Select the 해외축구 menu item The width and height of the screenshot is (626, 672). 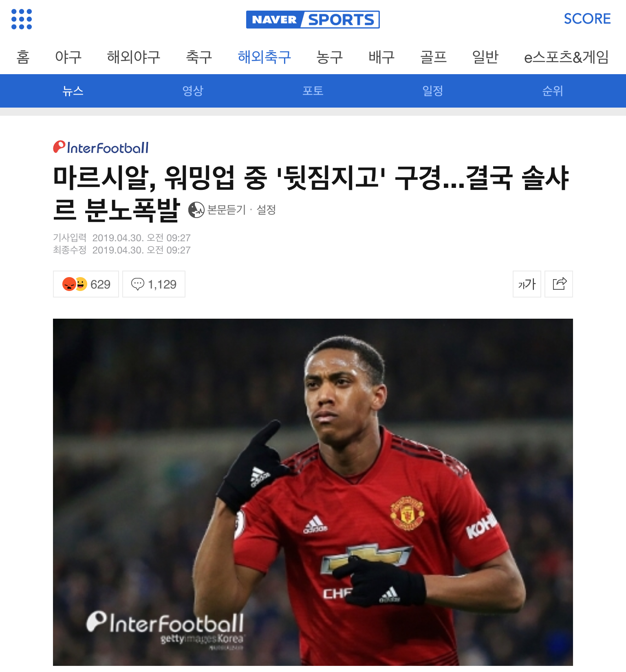[x=265, y=57]
